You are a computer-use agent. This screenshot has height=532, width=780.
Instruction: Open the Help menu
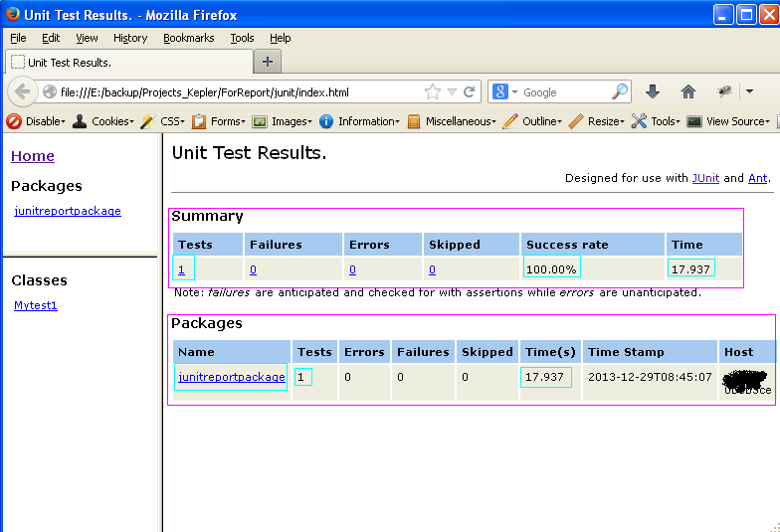coord(281,38)
